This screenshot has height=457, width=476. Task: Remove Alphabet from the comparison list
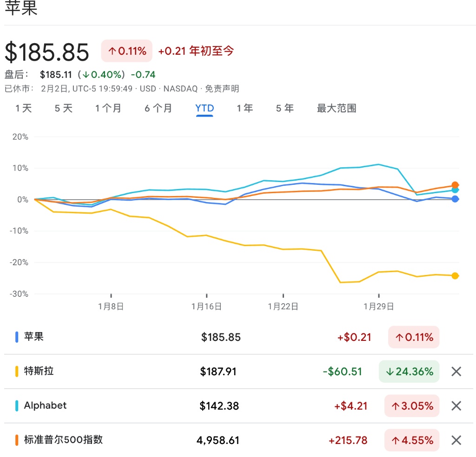456,406
